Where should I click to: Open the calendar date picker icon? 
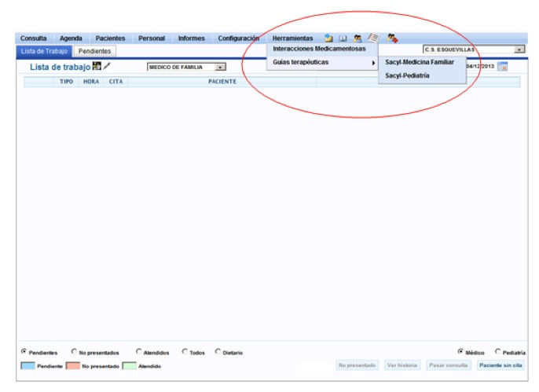503,68
